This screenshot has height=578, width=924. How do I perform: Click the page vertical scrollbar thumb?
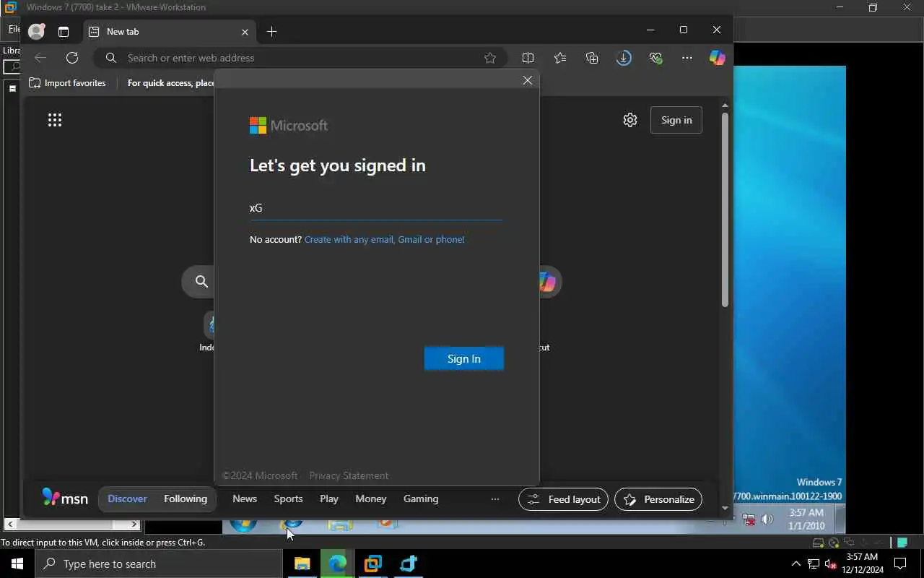(x=725, y=210)
